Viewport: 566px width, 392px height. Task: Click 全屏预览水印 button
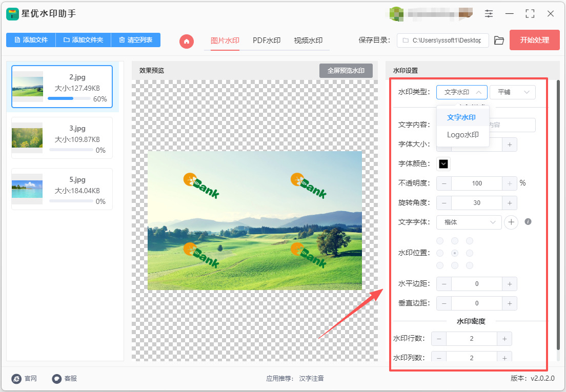[346, 71]
